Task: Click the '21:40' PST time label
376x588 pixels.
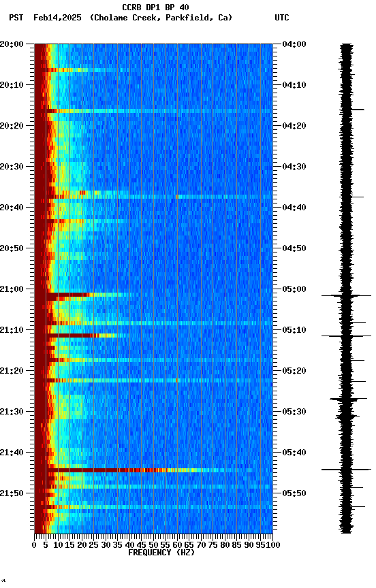Action: coord(12,453)
